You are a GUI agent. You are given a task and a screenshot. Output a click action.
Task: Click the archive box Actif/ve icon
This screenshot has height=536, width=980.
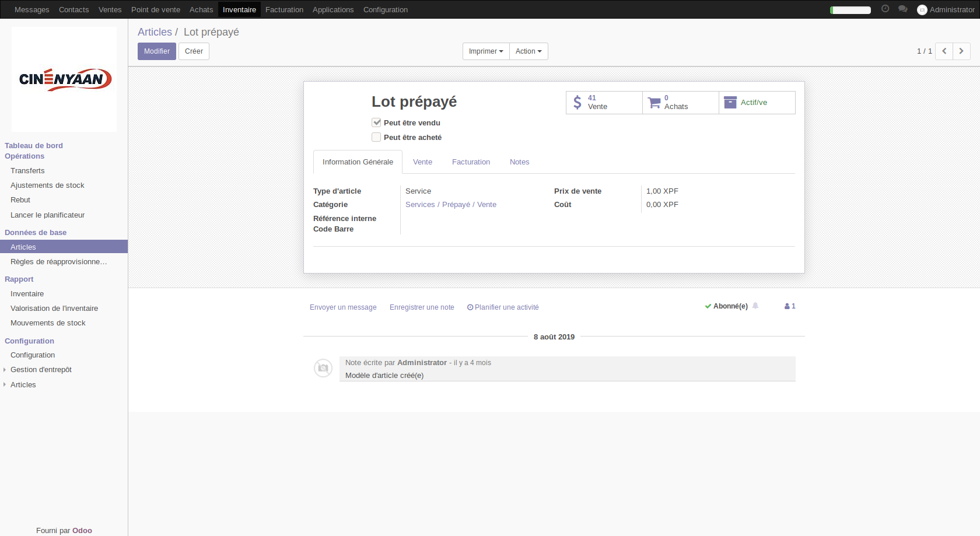coord(730,103)
